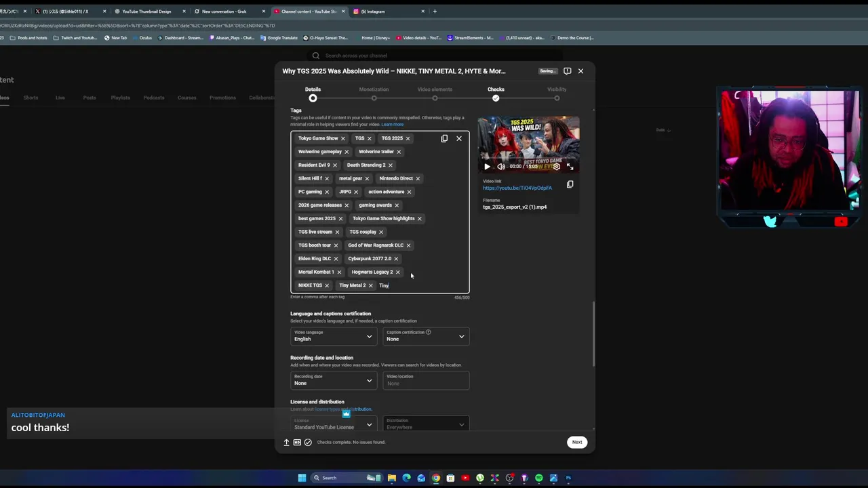
Task: Go to the Visibility step
Action: [557, 94]
